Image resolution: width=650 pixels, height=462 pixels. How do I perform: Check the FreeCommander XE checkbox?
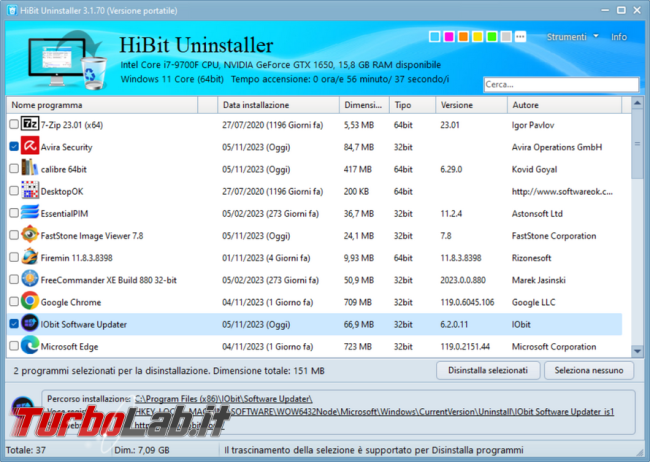tap(14, 279)
